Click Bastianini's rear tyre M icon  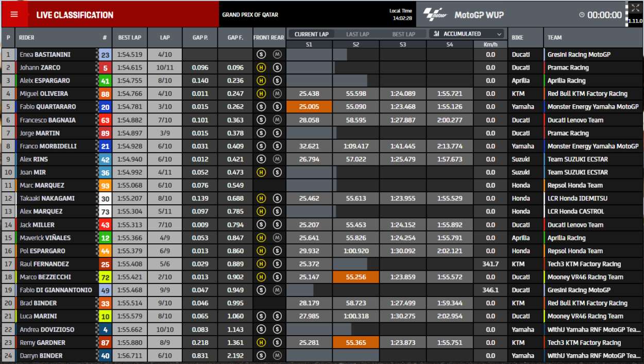(x=277, y=55)
